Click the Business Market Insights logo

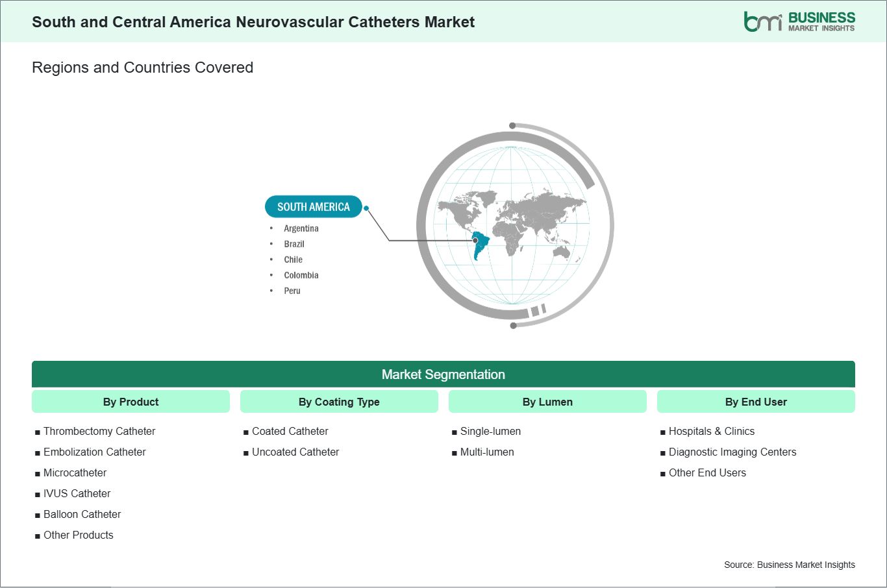coord(800,20)
